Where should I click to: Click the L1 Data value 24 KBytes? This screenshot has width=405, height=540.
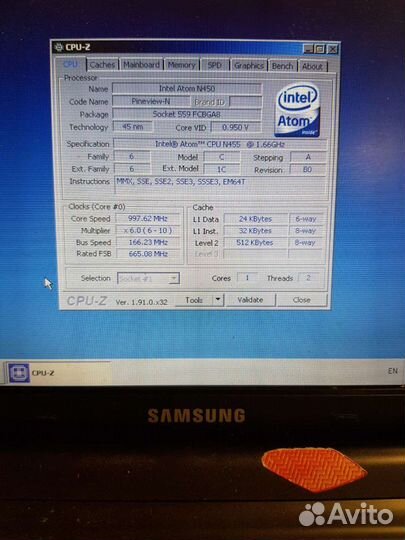coord(256,219)
